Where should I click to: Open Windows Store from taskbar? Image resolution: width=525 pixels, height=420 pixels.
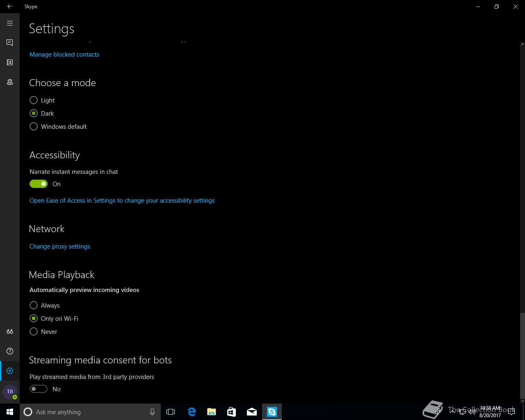232,412
